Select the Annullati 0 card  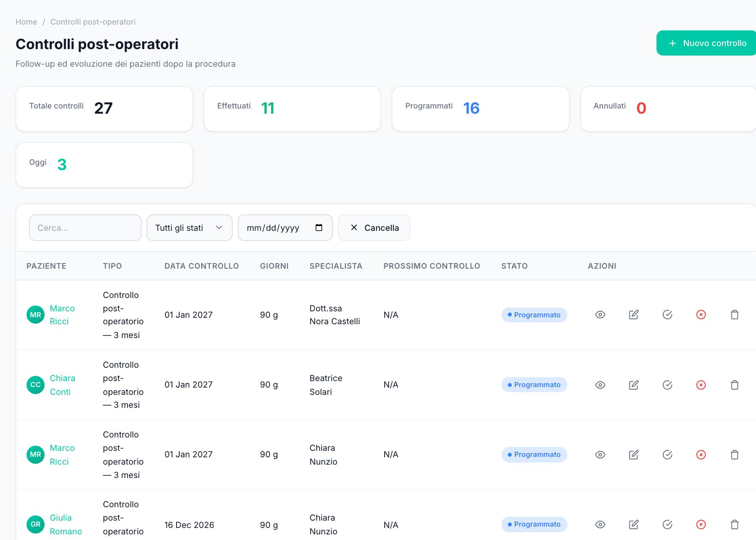668,109
